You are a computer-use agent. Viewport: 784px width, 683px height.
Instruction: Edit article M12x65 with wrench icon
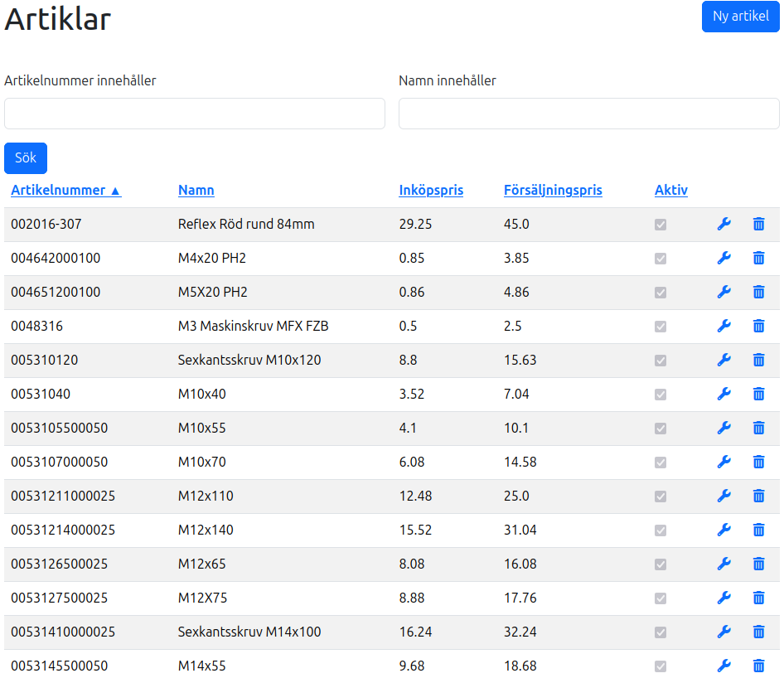pyautogui.click(x=724, y=564)
